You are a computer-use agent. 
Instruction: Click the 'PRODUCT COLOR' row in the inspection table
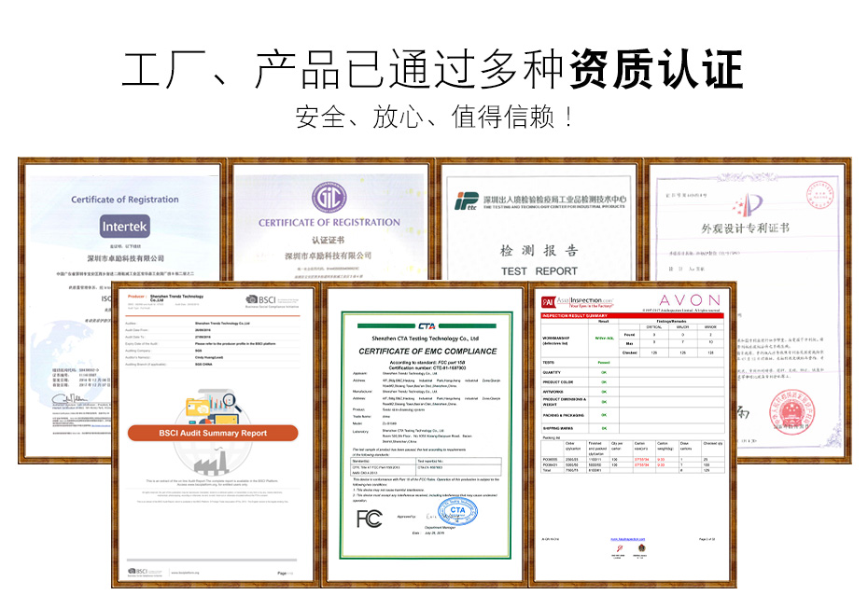(x=632, y=381)
